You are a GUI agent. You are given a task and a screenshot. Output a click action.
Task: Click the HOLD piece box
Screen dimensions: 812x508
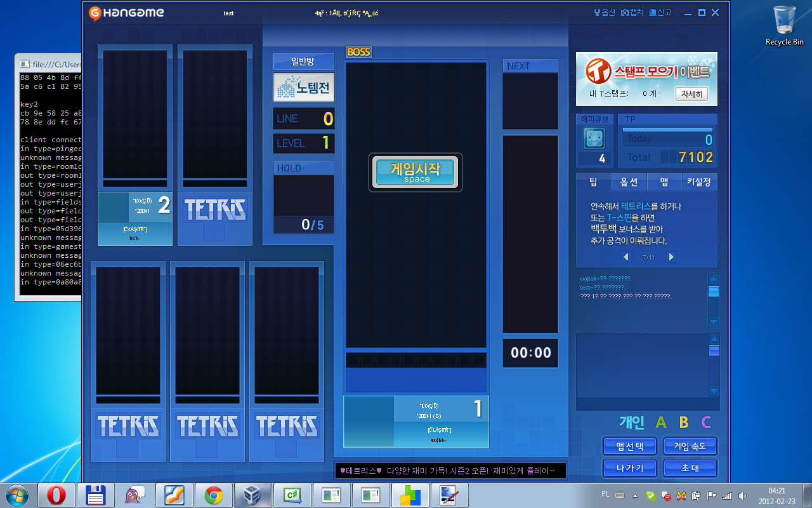[x=304, y=197]
